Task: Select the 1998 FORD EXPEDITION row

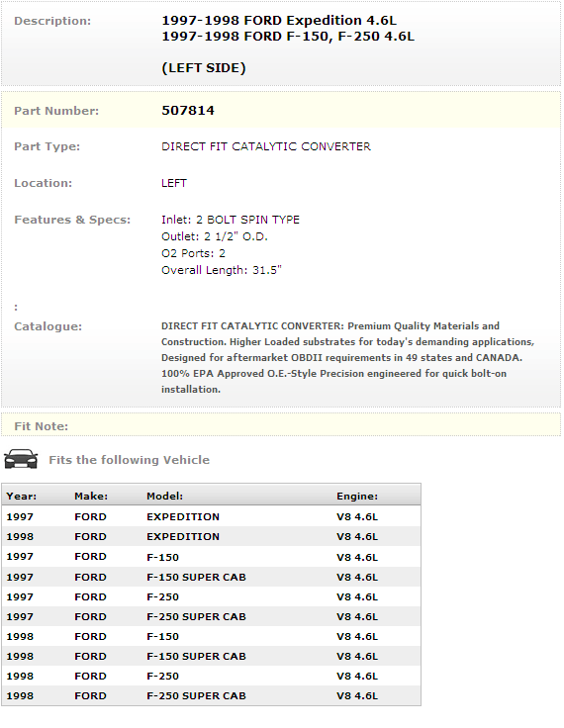Action: pos(211,537)
